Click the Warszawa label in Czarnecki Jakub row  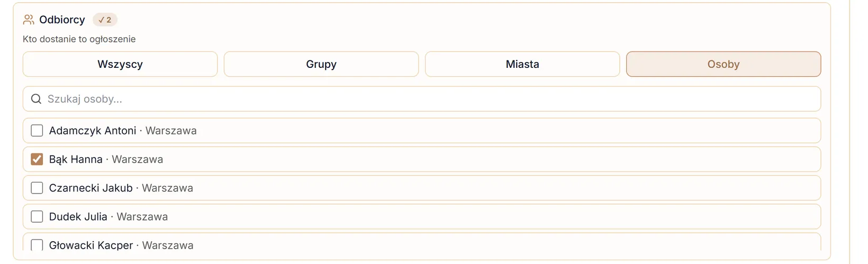click(x=167, y=188)
